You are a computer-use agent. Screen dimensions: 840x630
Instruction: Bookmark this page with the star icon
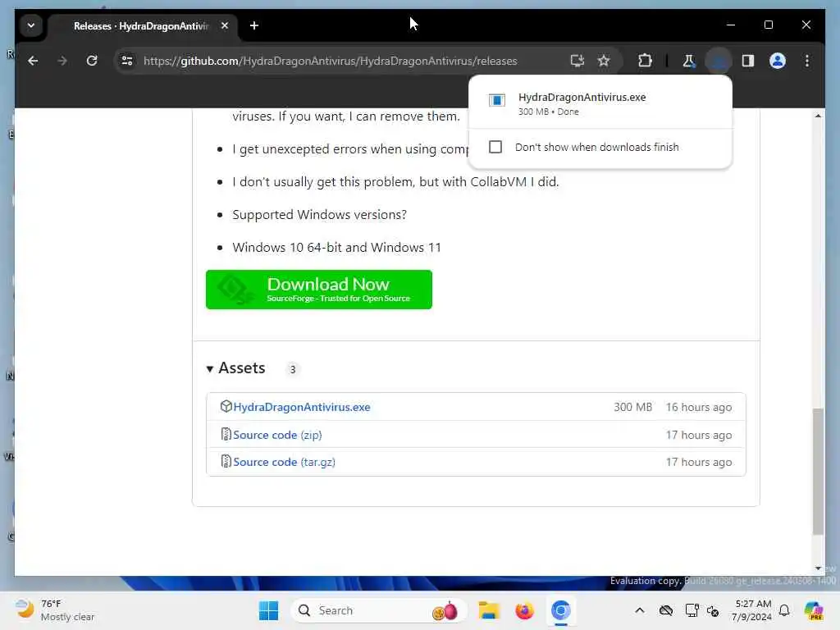604,61
